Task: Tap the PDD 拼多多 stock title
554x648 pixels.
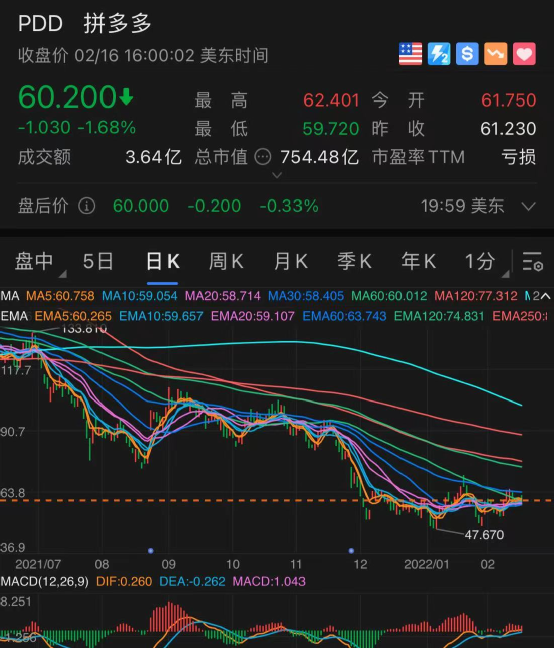Action: click(85, 23)
